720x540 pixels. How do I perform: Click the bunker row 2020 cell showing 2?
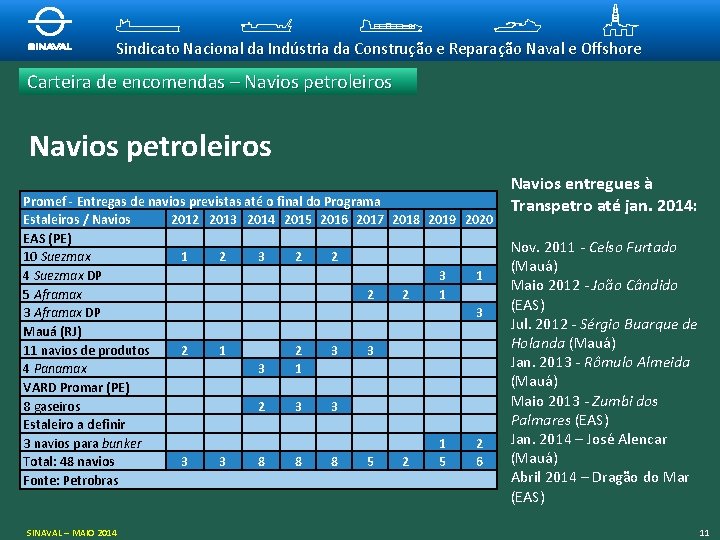click(x=479, y=443)
